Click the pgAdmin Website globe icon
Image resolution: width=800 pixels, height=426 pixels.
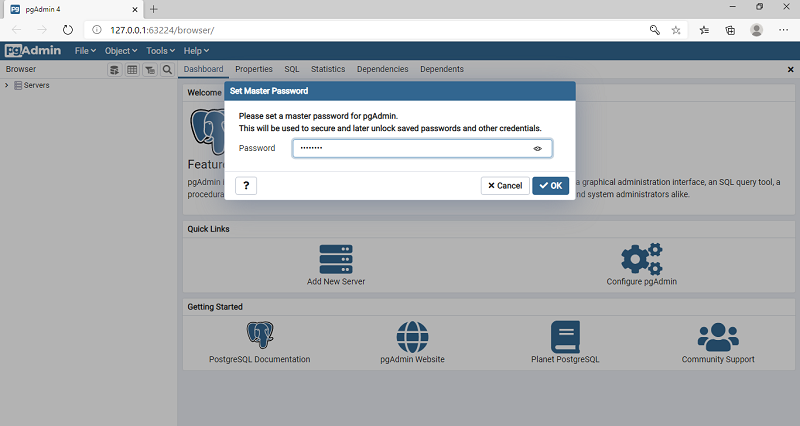coord(412,336)
